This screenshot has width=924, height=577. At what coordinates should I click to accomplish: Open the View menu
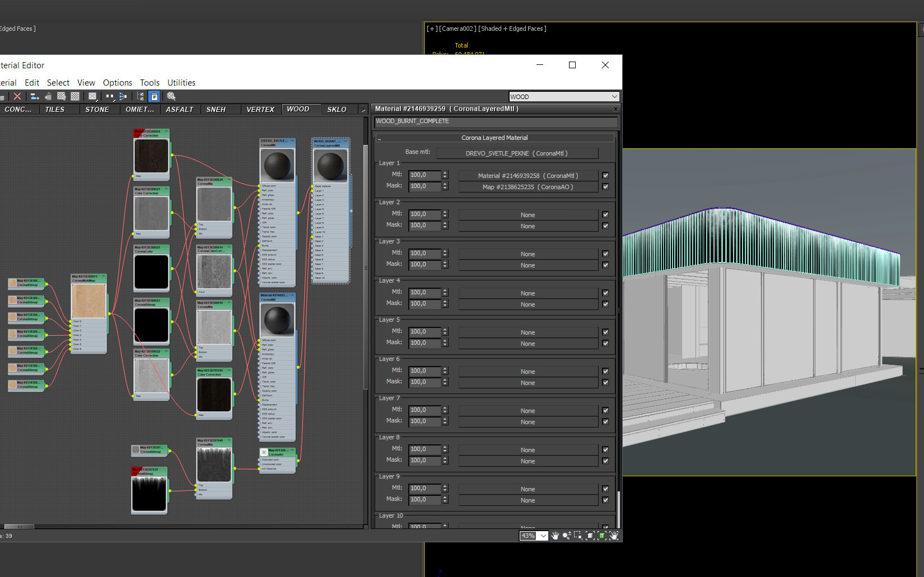pos(86,82)
